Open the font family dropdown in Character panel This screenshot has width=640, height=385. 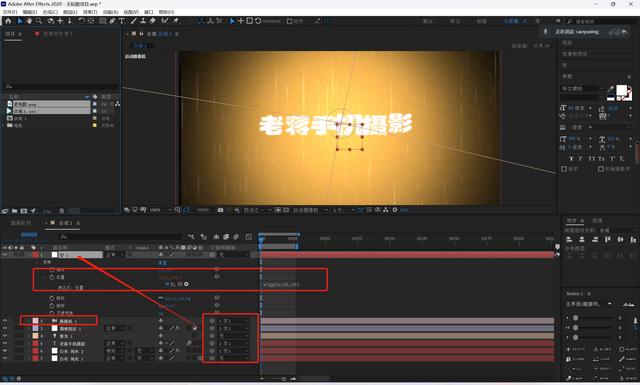pos(583,89)
